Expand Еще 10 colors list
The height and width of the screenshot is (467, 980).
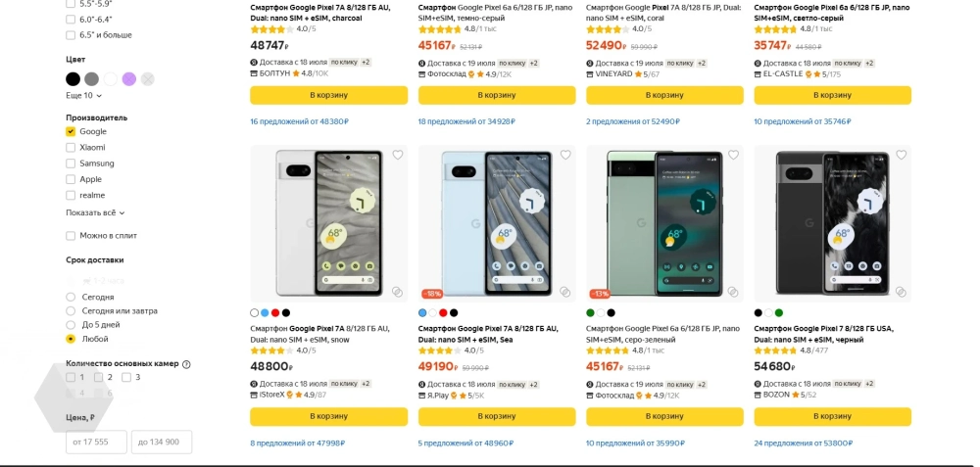pyautogui.click(x=83, y=96)
